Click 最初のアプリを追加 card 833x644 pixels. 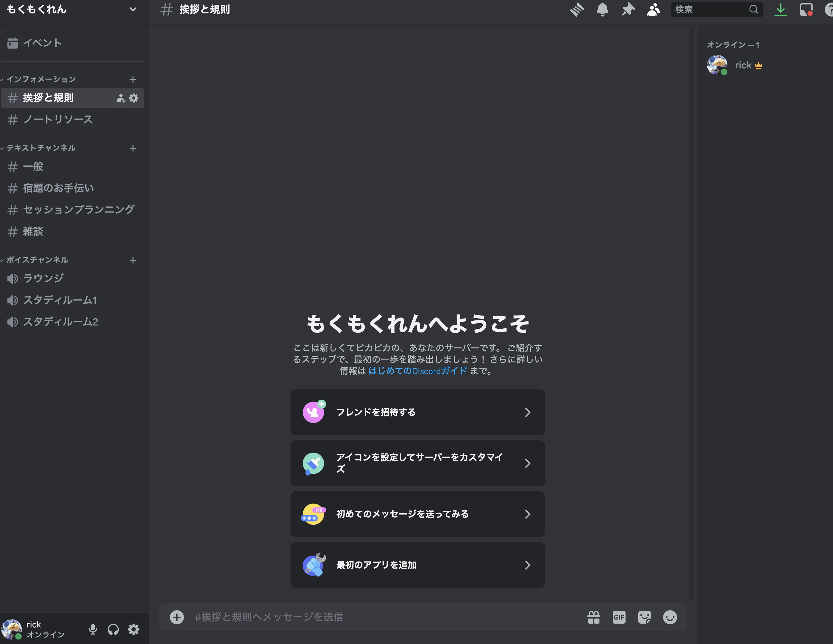coord(417,565)
